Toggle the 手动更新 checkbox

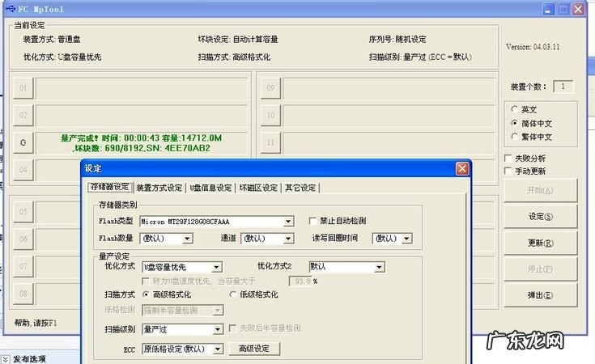(508, 171)
